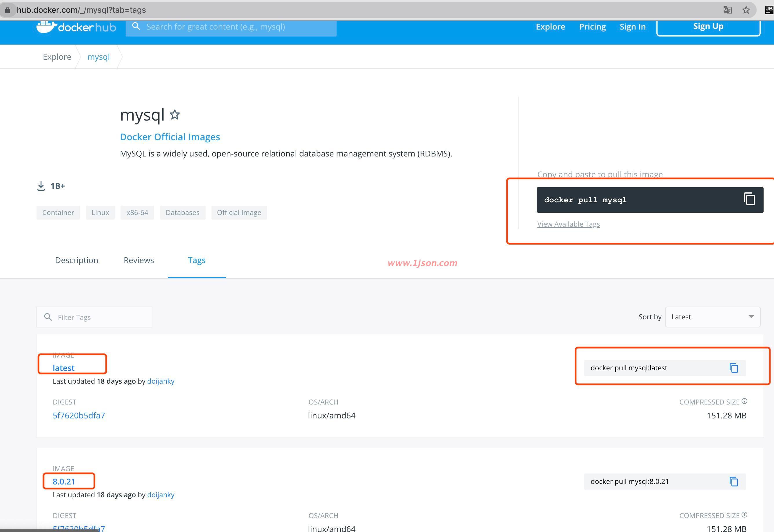Switch to the Description tab
Image resolution: width=774 pixels, height=532 pixels.
click(x=77, y=260)
